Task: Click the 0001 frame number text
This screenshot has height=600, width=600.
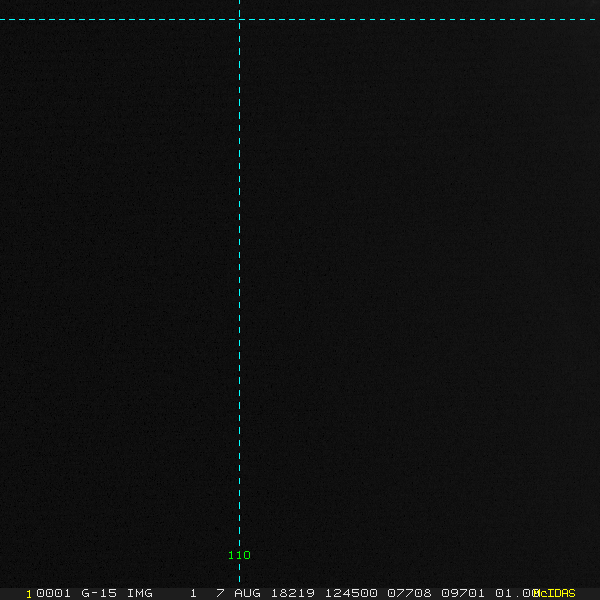Action: click(x=54, y=593)
